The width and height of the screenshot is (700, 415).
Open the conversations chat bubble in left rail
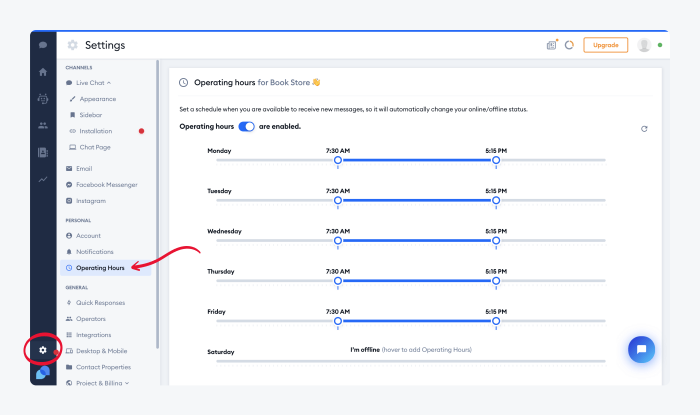43,45
